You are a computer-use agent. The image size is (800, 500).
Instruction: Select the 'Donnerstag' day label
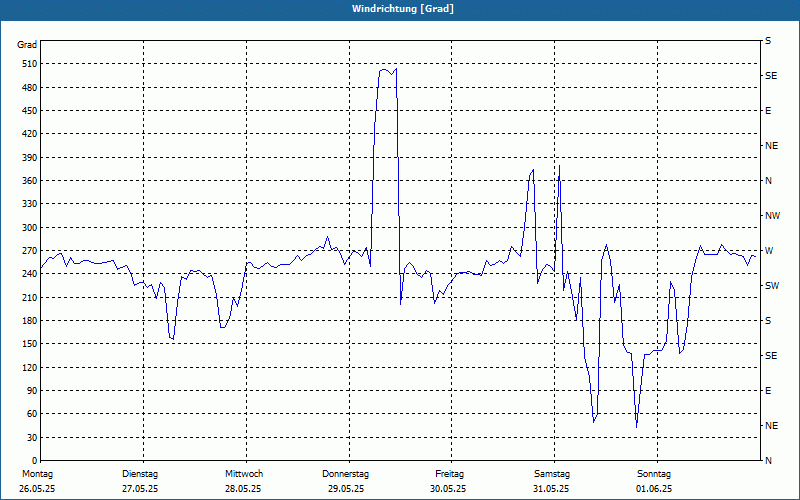[345, 474]
